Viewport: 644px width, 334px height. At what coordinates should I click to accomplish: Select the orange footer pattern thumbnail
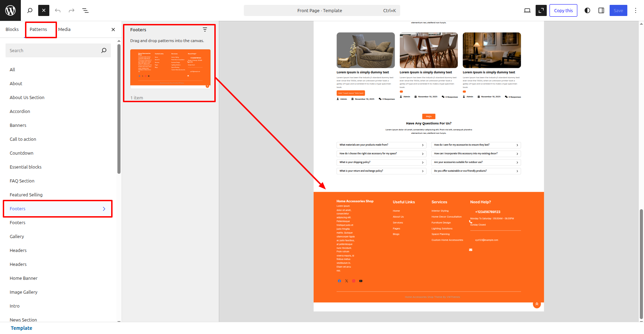170,68
